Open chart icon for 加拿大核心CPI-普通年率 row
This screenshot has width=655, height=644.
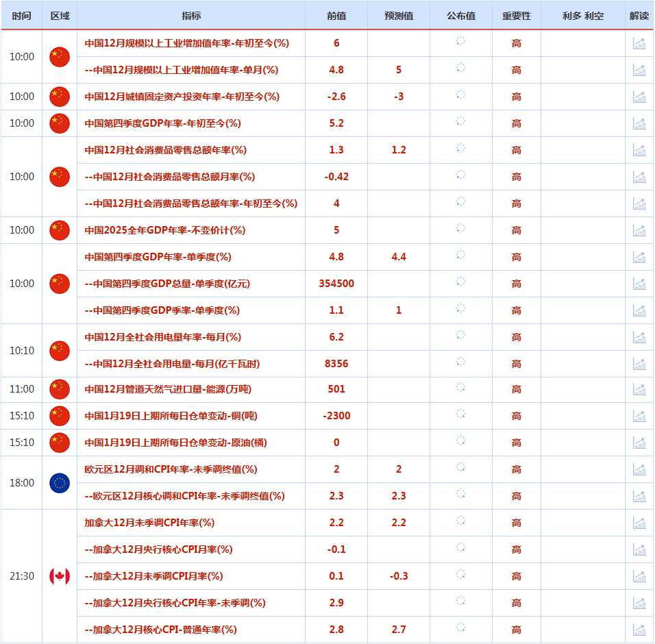pyautogui.click(x=639, y=630)
